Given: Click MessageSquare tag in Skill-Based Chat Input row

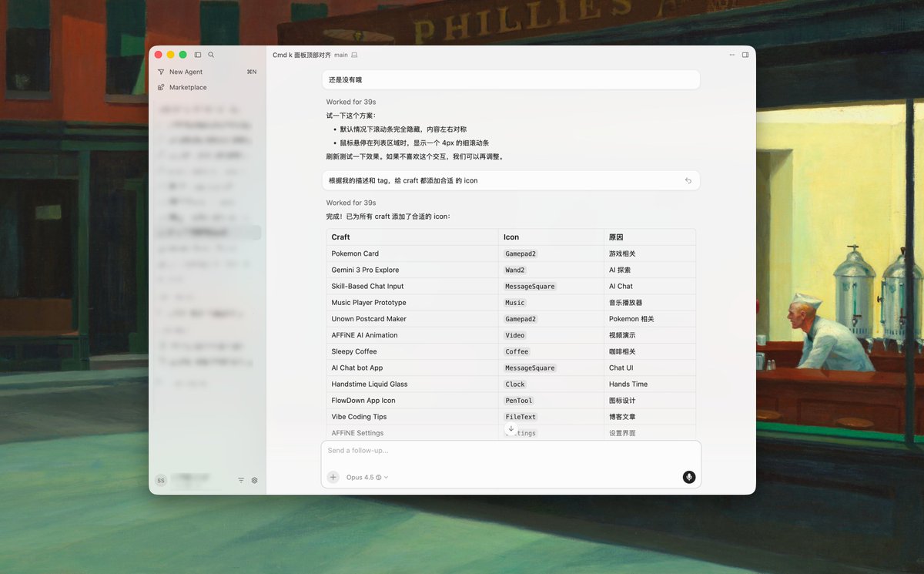Looking at the screenshot, I should pos(530,287).
